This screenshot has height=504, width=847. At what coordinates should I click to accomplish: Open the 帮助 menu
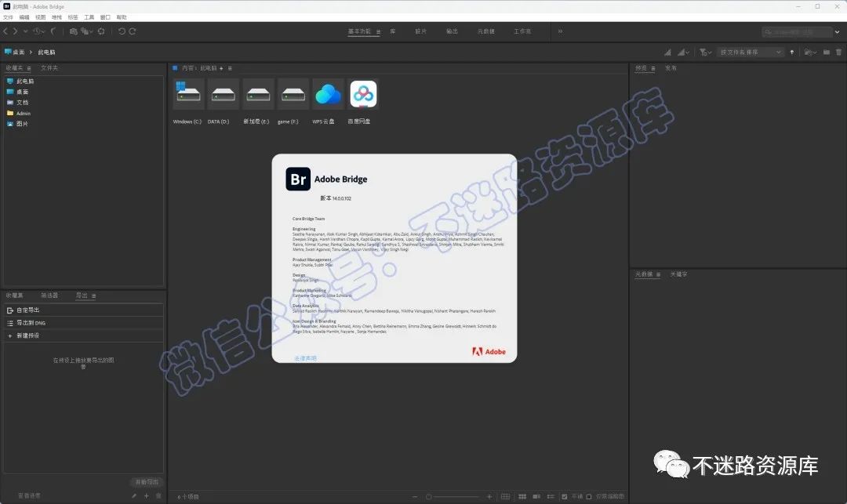tap(122, 17)
